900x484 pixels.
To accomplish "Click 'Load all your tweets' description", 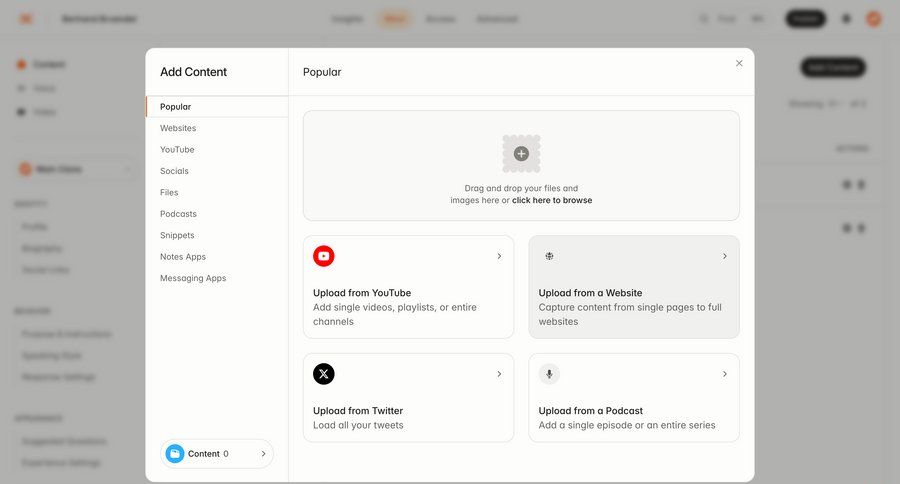I will [x=358, y=425].
